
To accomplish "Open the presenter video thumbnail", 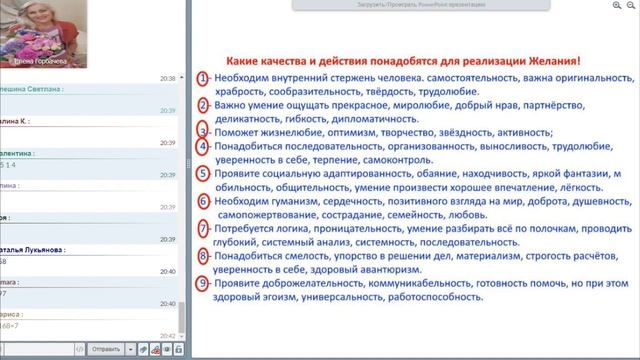I will tap(43, 33).
